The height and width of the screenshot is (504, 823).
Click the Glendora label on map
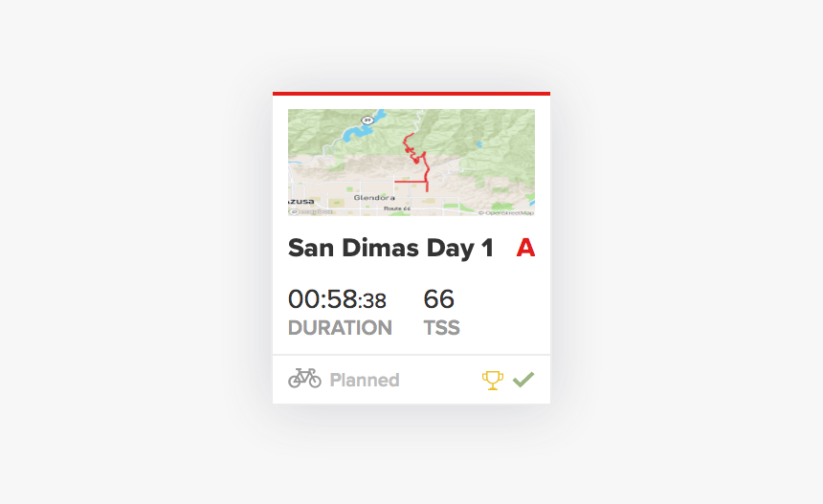point(374,198)
